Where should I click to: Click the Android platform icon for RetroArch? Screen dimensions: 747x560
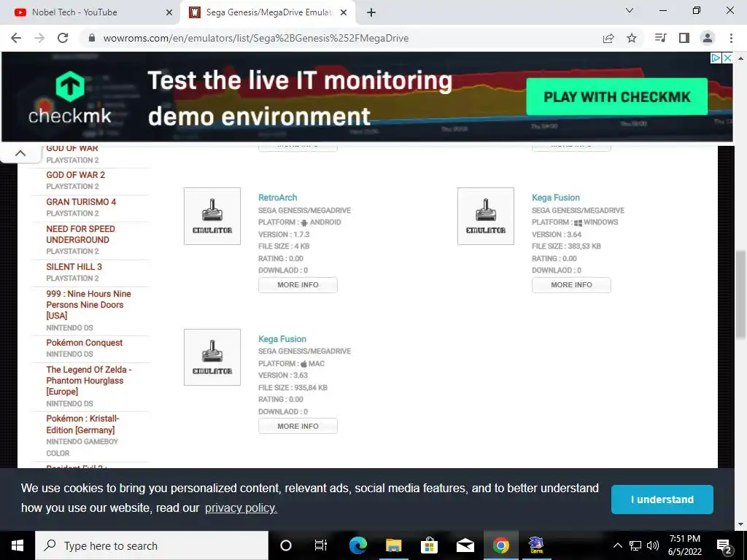[304, 222]
